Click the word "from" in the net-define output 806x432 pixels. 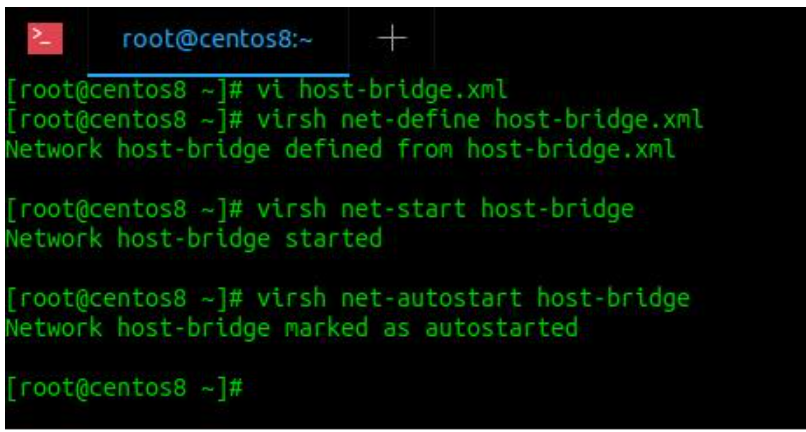coord(425,150)
